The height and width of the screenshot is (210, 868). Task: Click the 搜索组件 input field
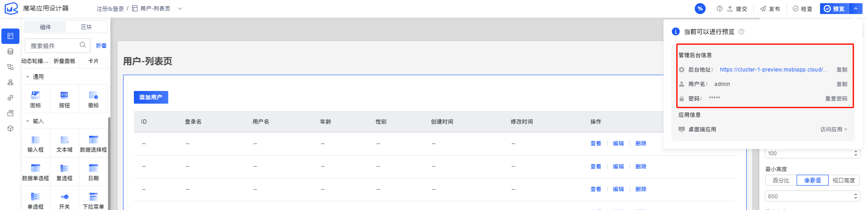tap(57, 46)
